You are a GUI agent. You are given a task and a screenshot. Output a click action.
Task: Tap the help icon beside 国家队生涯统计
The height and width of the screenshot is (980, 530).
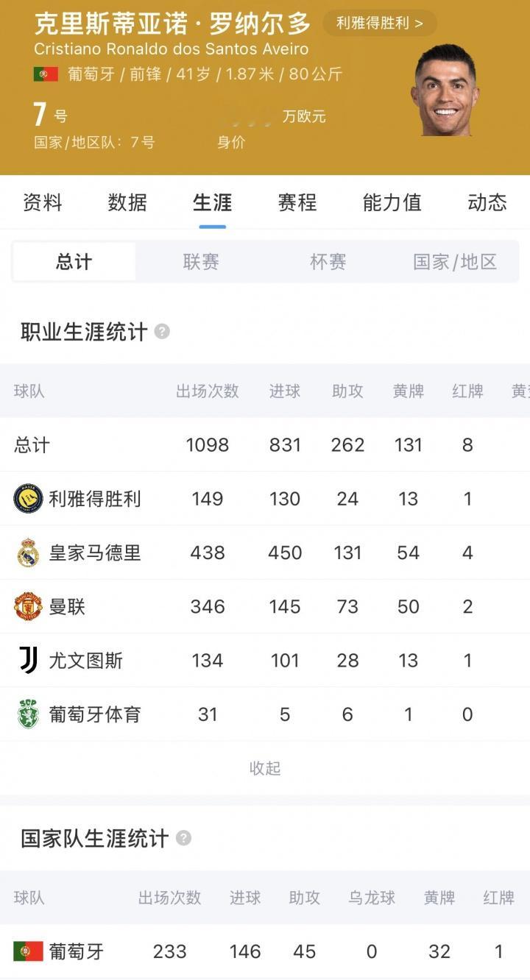[x=183, y=838]
